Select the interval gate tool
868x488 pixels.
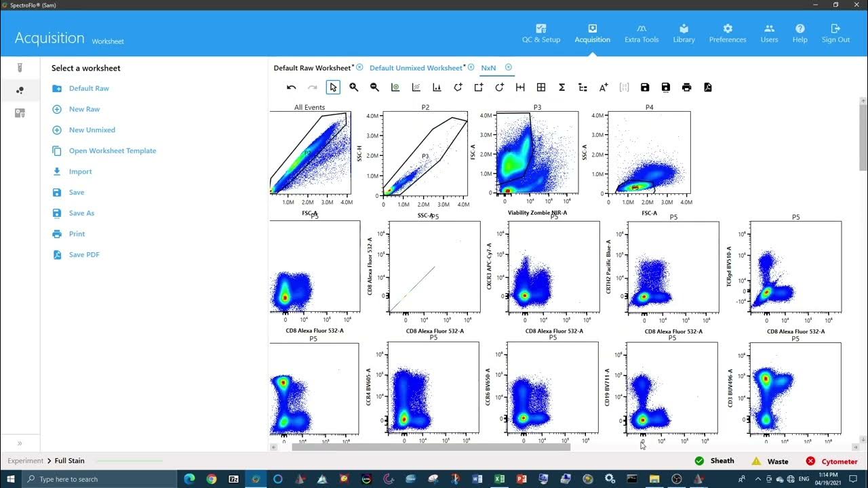point(520,87)
